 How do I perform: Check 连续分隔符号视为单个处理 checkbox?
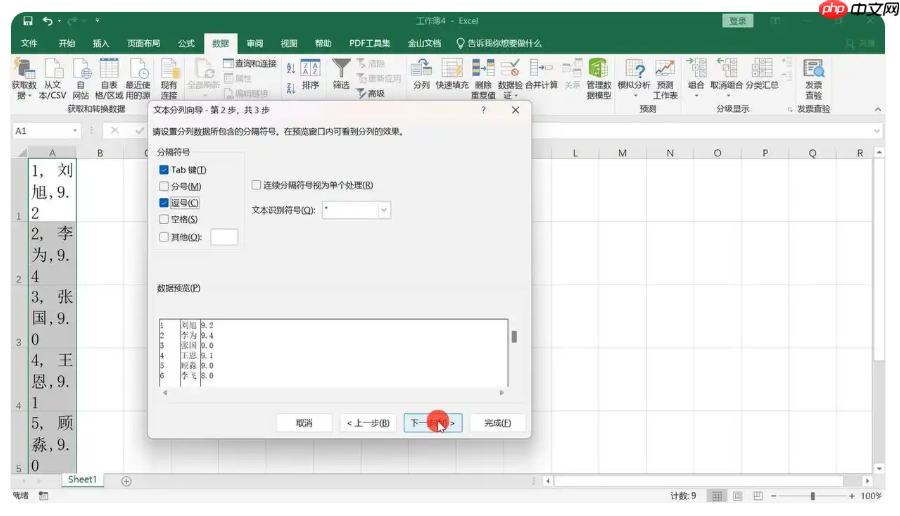(x=256, y=185)
